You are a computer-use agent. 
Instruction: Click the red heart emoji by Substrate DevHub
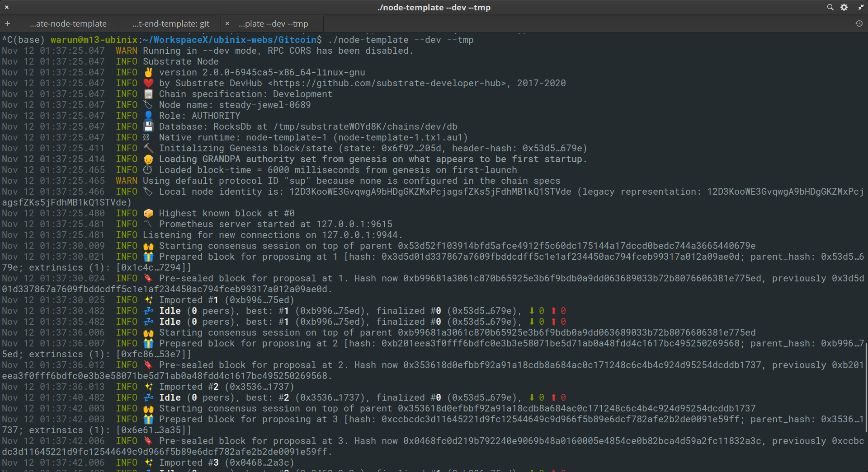(148, 83)
